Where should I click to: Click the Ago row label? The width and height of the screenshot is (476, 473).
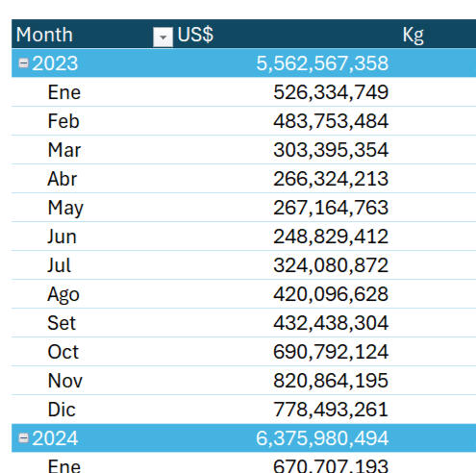point(63,295)
